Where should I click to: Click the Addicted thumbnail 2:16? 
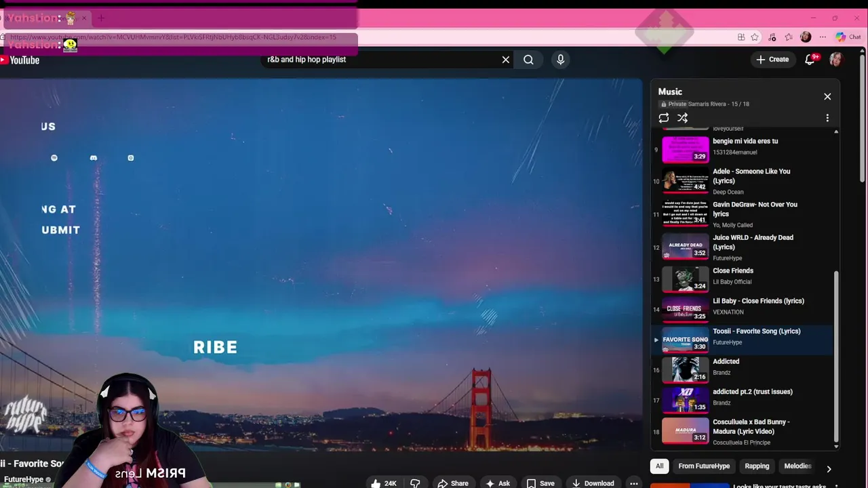tap(685, 369)
